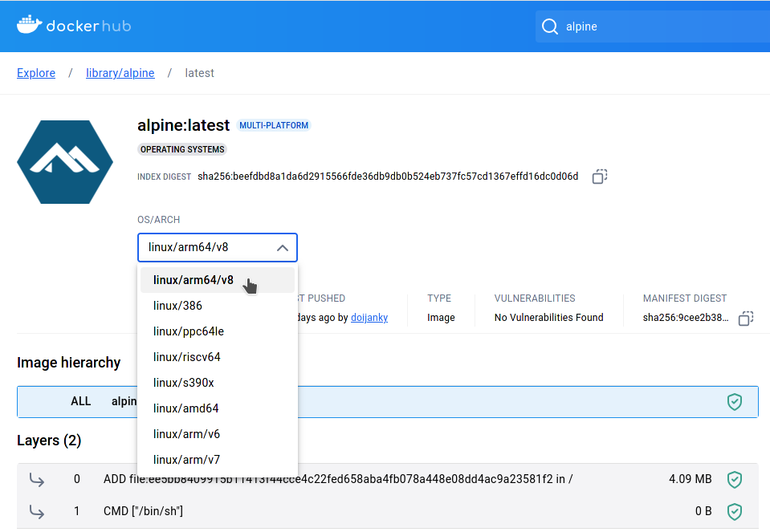Go to library/alpine breadcrumb link
Screen dimensions: 770x532
[x=120, y=73]
